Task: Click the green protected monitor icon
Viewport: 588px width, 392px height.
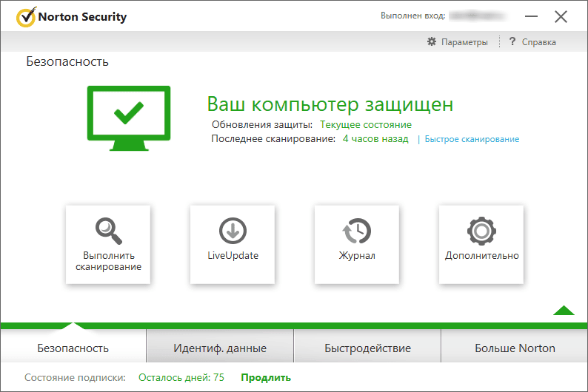Action: 129,118
